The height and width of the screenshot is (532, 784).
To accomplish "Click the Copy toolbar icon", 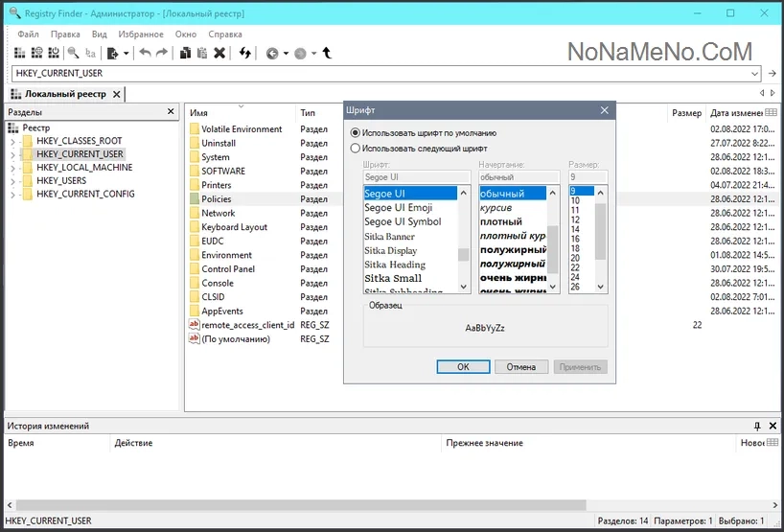I will pos(186,54).
